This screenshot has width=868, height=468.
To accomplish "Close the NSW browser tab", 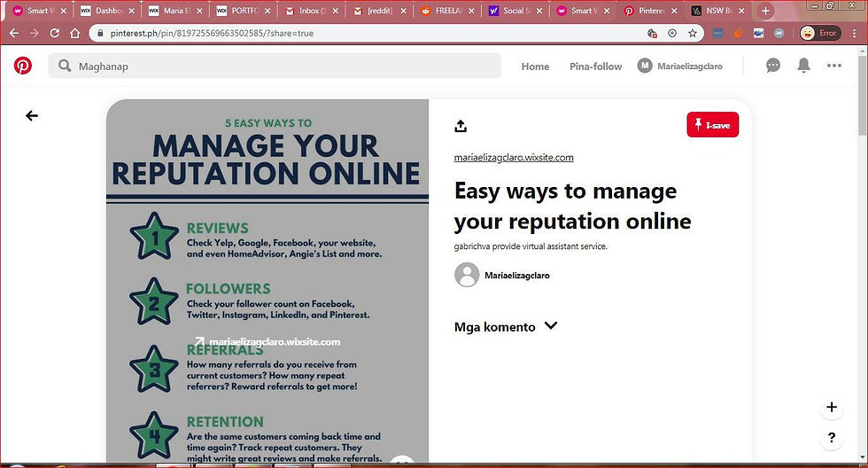I will click(x=741, y=11).
